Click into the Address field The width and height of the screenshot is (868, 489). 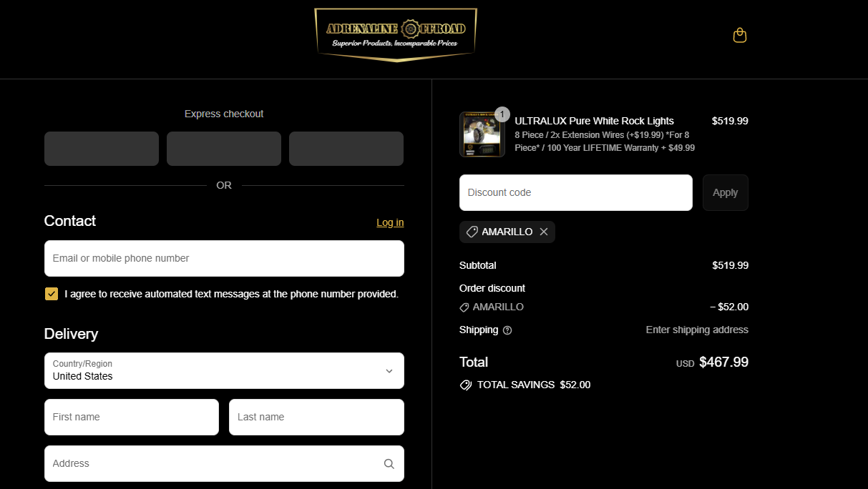tap(224, 463)
